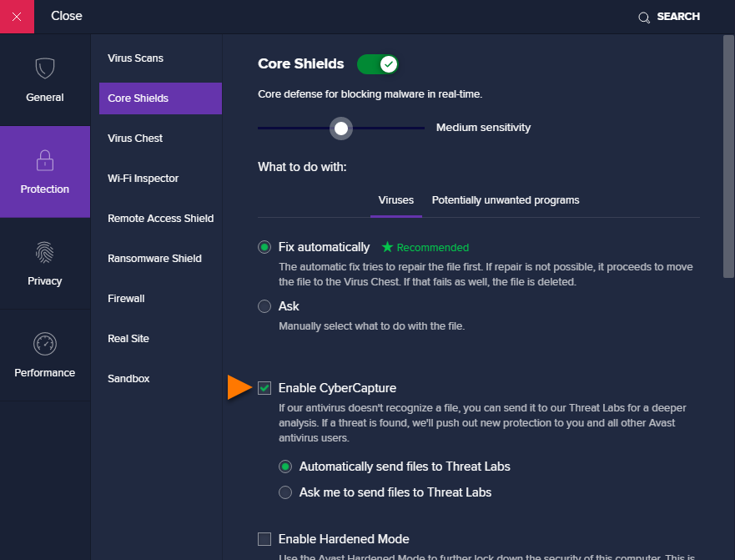735x560 pixels.
Task: Click the sensitivity slider handle
Action: (x=341, y=128)
